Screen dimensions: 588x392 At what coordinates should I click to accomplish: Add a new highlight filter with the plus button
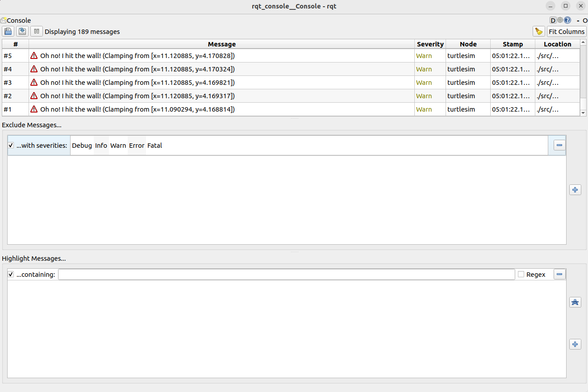[x=575, y=344]
